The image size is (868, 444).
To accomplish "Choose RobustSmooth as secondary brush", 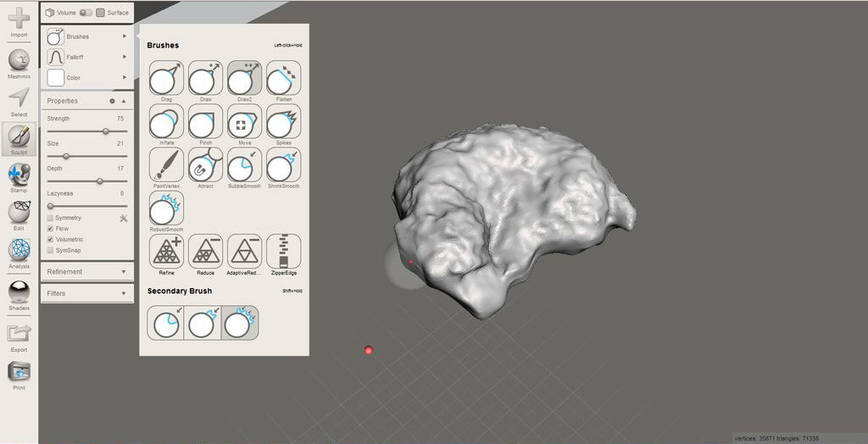I will tap(240, 323).
